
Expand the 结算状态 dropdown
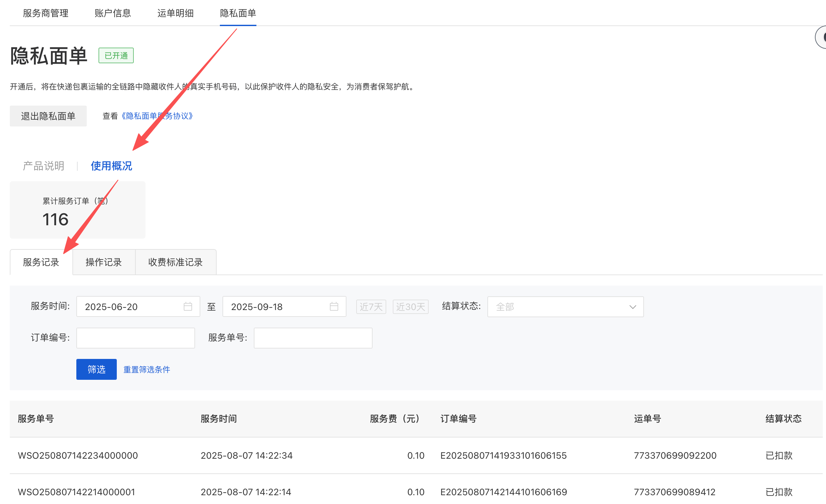click(565, 307)
